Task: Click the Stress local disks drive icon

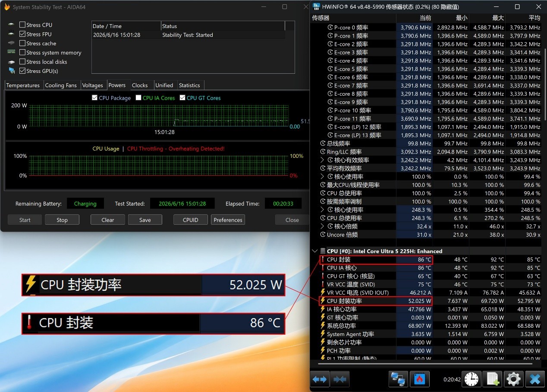Action: point(11,62)
